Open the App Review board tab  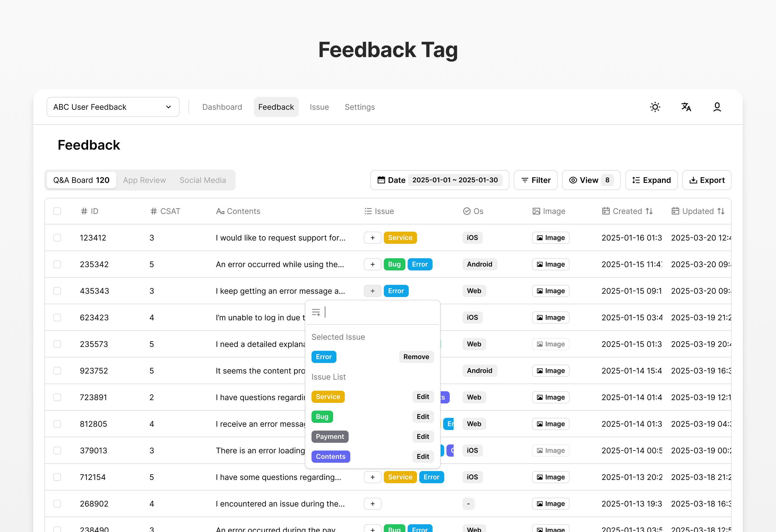pos(144,180)
